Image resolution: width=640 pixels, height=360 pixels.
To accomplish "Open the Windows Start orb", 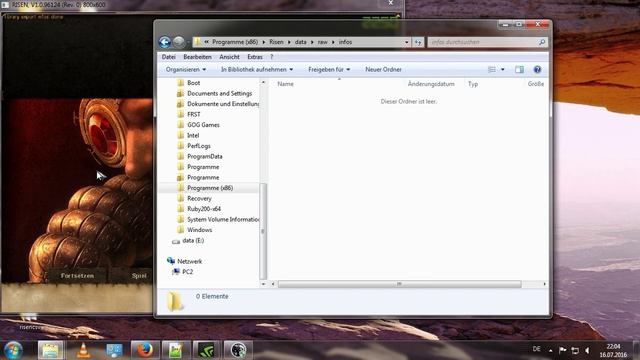I will 13,350.
